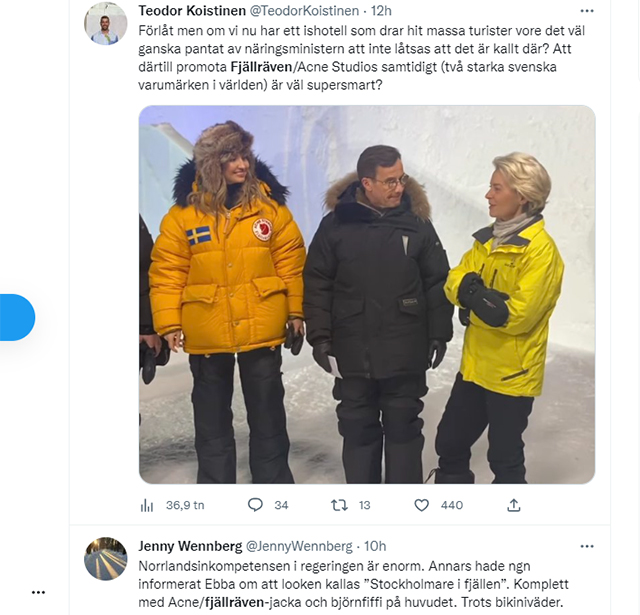Enlarge the photo of three people in jackets
Screen dimensions: 640x615
[x=366, y=294]
